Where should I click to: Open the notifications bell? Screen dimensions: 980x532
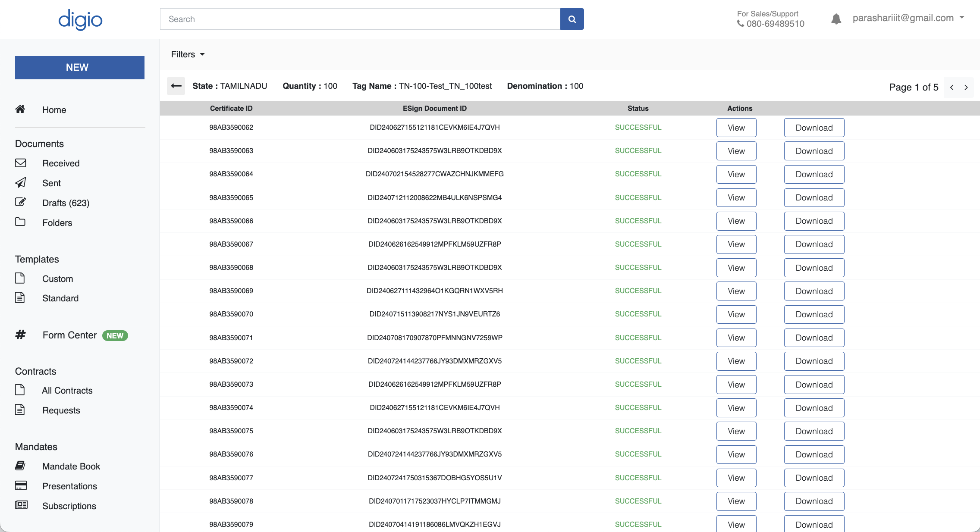tap(836, 19)
